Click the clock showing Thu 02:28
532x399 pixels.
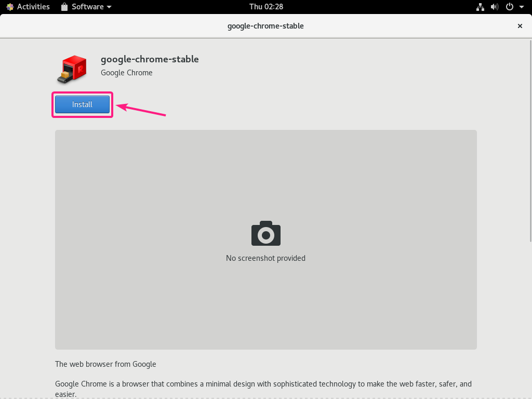tap(266, 7)
